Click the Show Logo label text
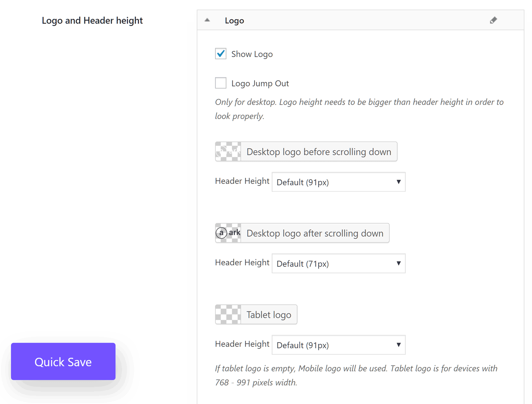This screenshot has height=404, width=532. 252,54
